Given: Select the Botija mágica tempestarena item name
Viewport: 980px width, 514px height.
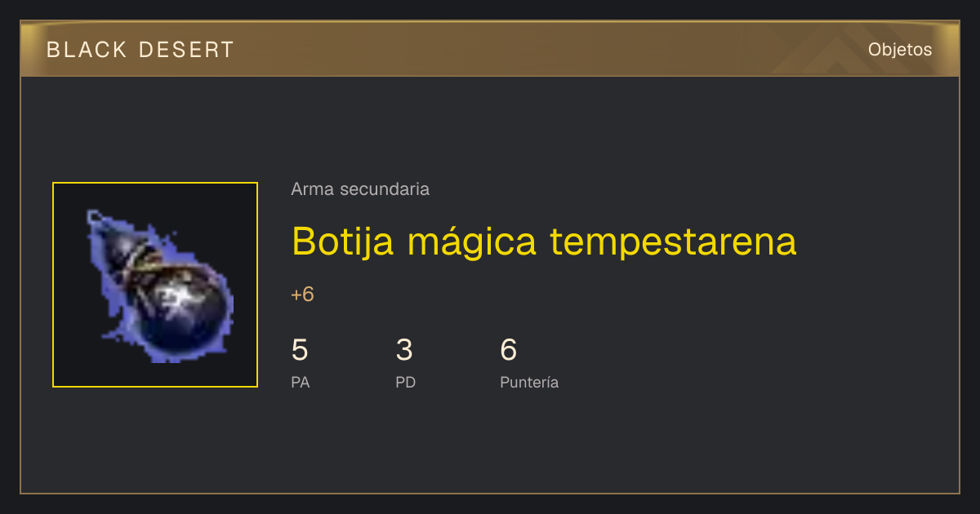Looking at the screenshot, I should (x=544, y=241).
